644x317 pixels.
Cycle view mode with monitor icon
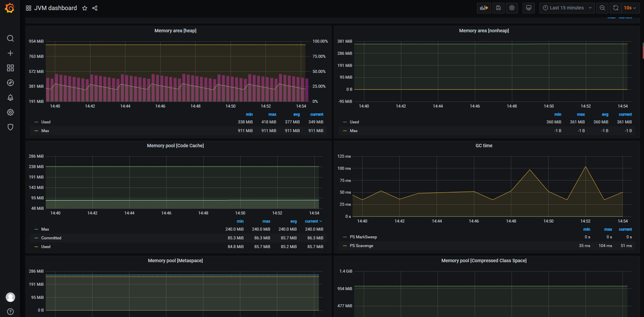529,8
